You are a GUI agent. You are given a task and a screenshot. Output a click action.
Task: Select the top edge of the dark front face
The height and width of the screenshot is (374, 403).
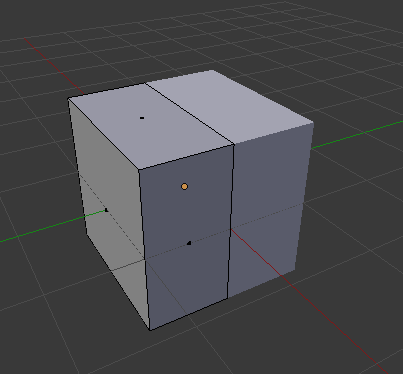[186, 157]
